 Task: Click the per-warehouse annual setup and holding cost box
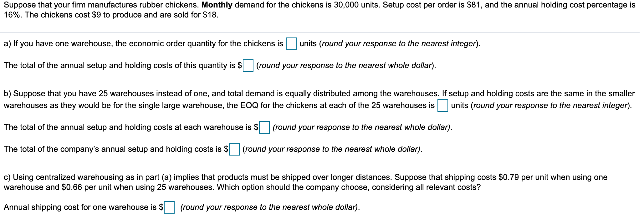click(264, 127)
